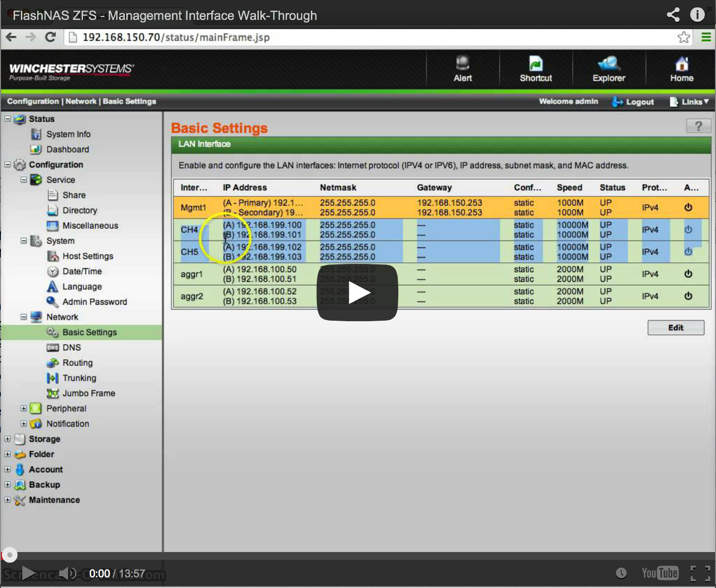The height and width of the screenshot is (588, 716).
Task: Select the aggr1 interface row name
Action: click(x=191, y=274)
